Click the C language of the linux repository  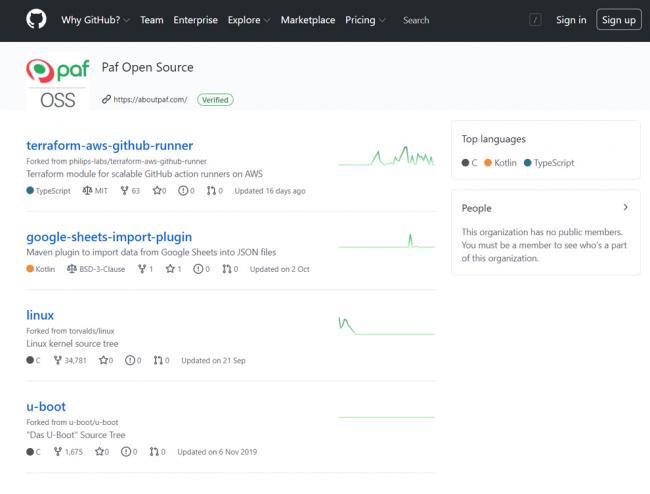(x=33, y=360)
